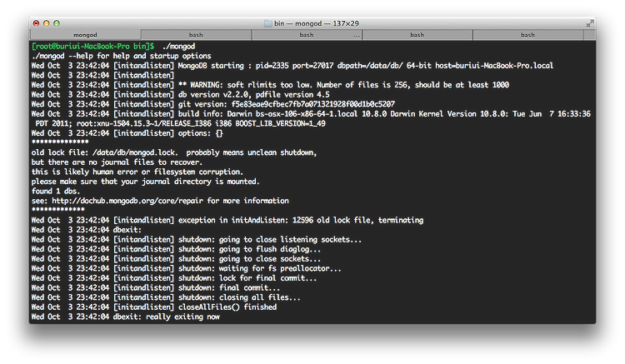Click the 'exception in initAndListen: 12596 old lock file' line
The height and width of the screenshot is (364, 625).
click(227, 220)
